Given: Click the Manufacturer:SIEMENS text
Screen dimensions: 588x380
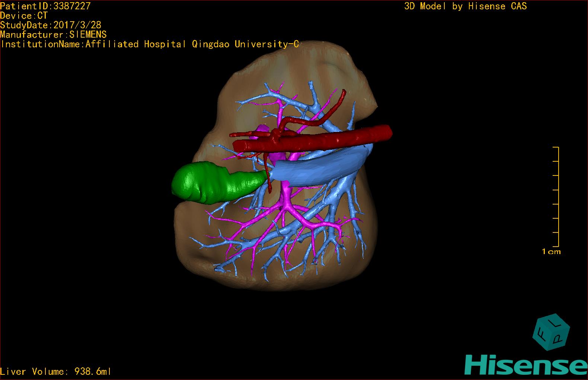Looking at the screenshot, I should tap(53, 35).
